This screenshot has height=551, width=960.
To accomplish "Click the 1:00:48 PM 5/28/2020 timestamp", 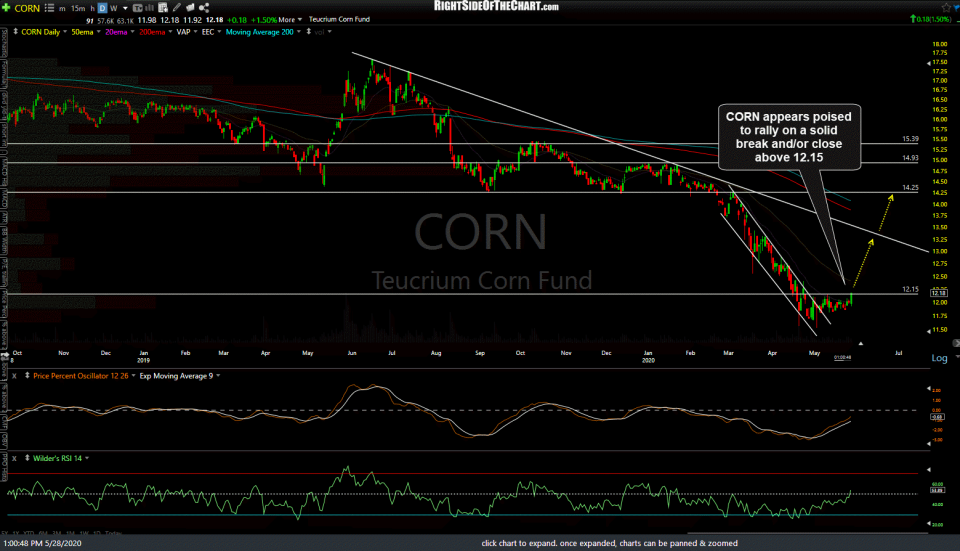I will point(42,543).
